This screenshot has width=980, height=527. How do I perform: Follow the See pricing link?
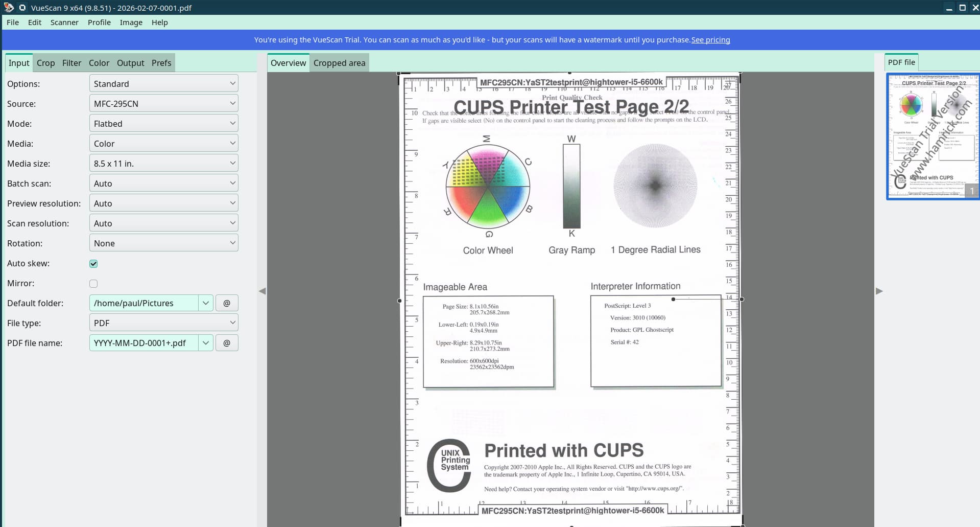(x=710, y=40)
